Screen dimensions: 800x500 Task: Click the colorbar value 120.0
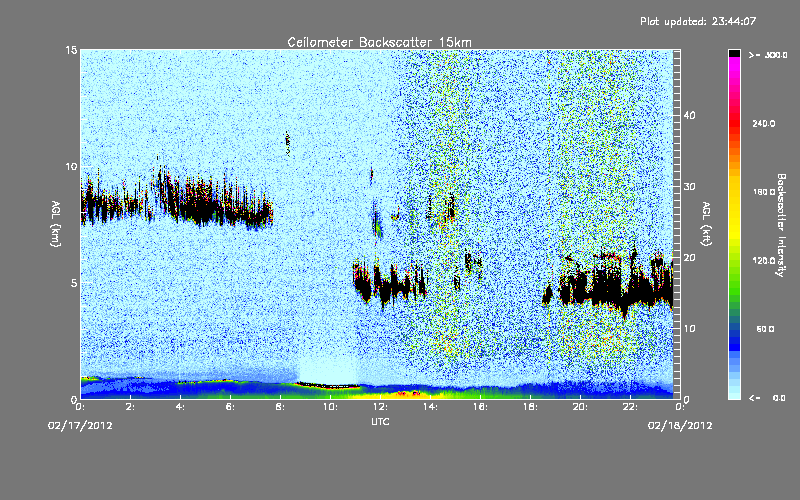coord(764,261)
